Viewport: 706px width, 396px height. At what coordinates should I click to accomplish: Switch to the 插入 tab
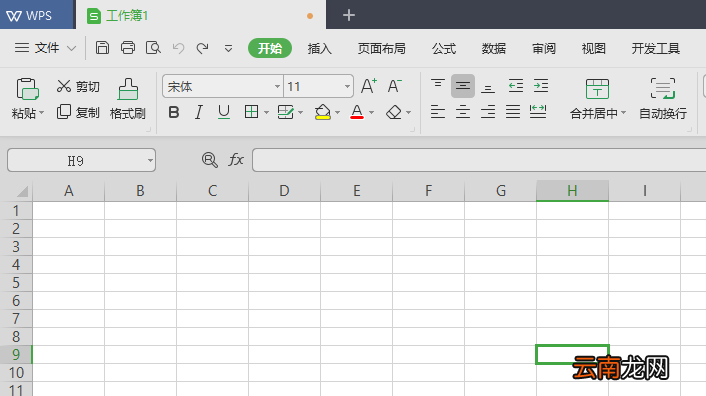point(320,48)
